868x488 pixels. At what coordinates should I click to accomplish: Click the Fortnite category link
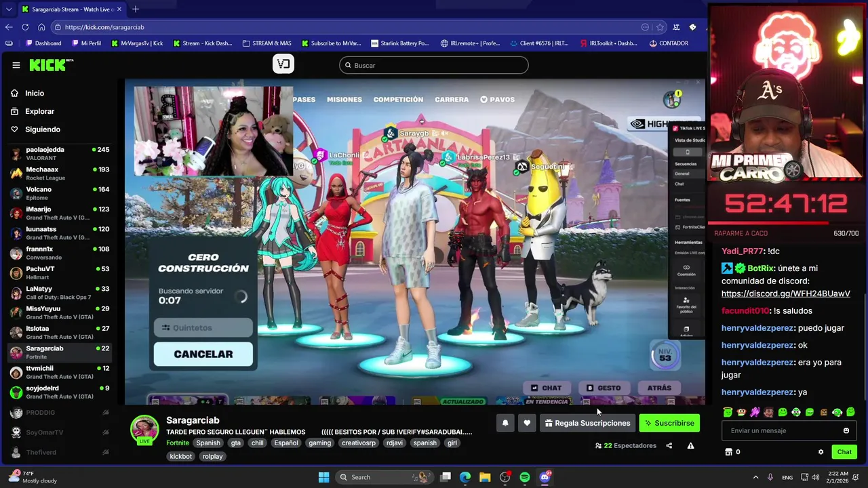point(178,443)
